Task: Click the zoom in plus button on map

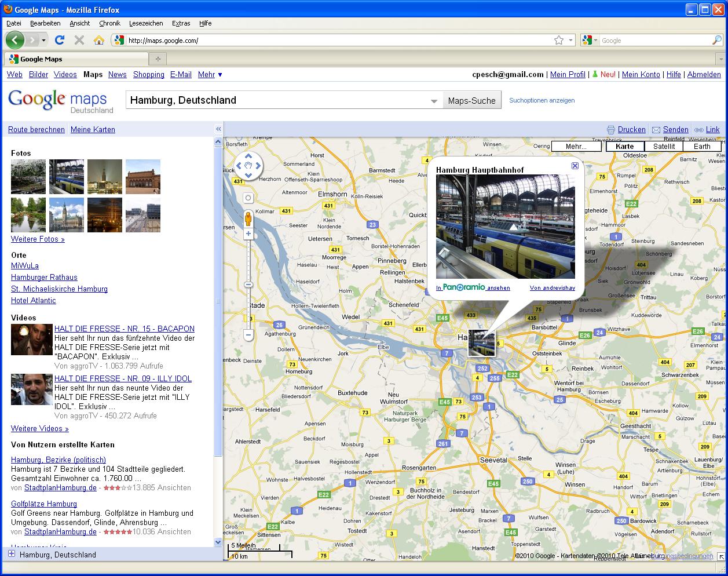Action: pyautogui.click(x=248, y=234)
